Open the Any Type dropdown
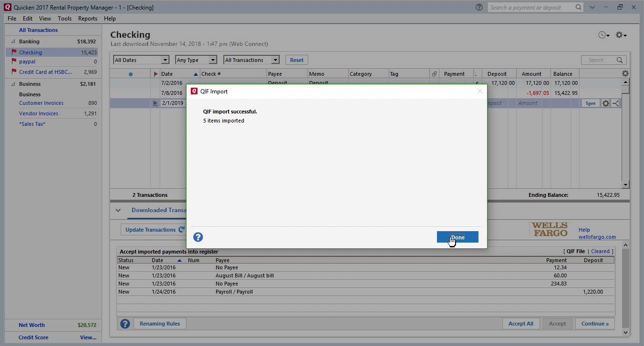Viewport: 644px width, 346px height. [196, 60]
